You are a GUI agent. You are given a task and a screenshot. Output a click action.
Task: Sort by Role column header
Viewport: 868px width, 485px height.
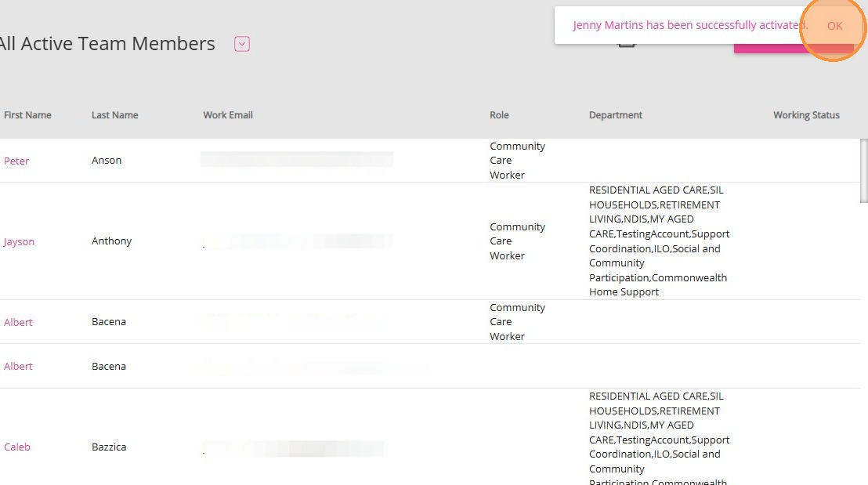tap(499, 115)
